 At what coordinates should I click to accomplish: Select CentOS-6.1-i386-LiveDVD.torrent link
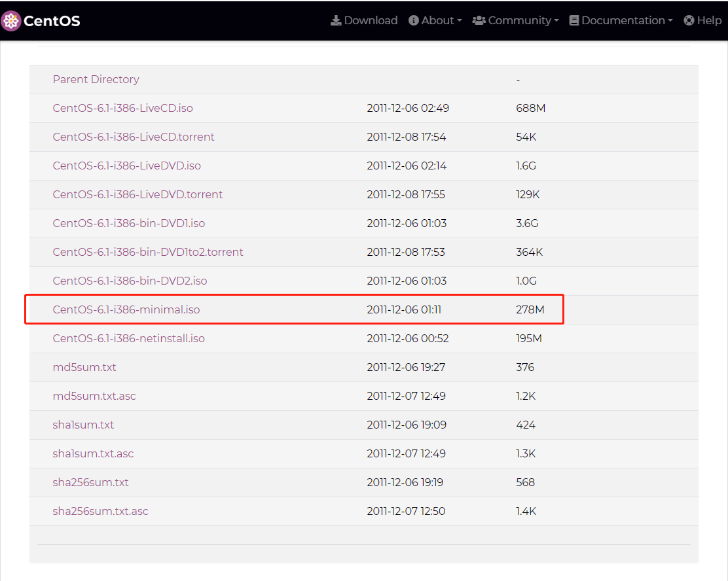(137, 194)
